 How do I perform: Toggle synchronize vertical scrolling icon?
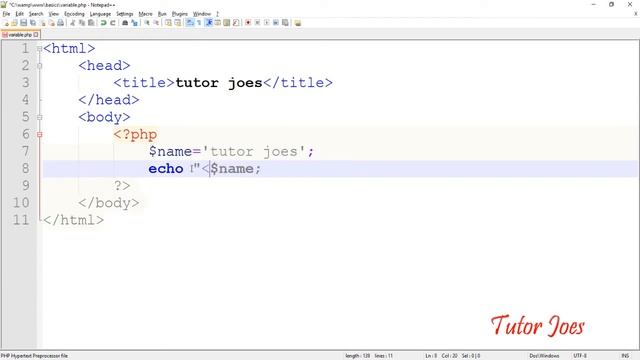(x=168, y=23)
